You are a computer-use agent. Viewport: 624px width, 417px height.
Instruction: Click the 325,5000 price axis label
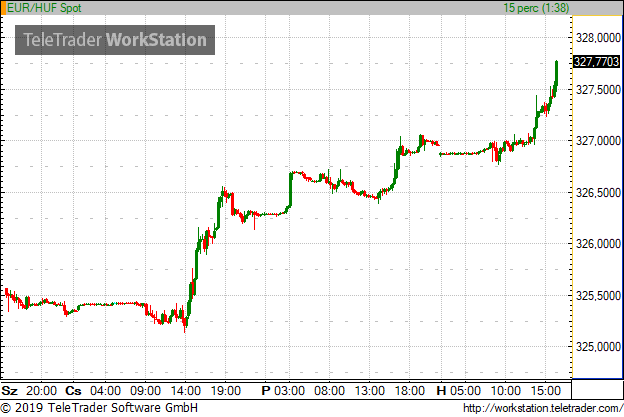[598, 295]
